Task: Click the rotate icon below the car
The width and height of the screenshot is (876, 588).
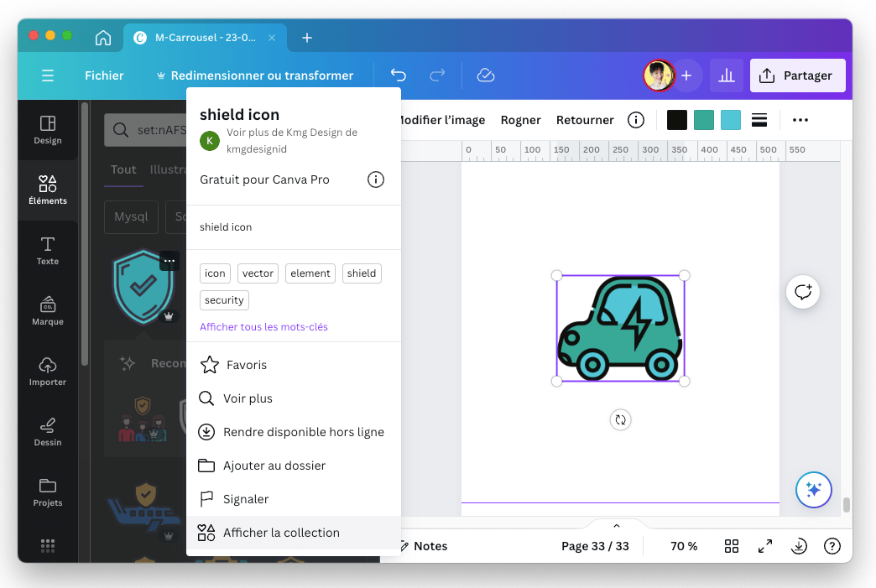Action: click(620, 420)
